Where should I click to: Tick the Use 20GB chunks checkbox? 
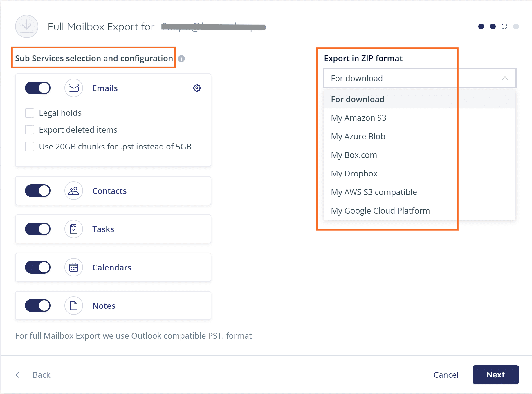click(x=30, y=147)
